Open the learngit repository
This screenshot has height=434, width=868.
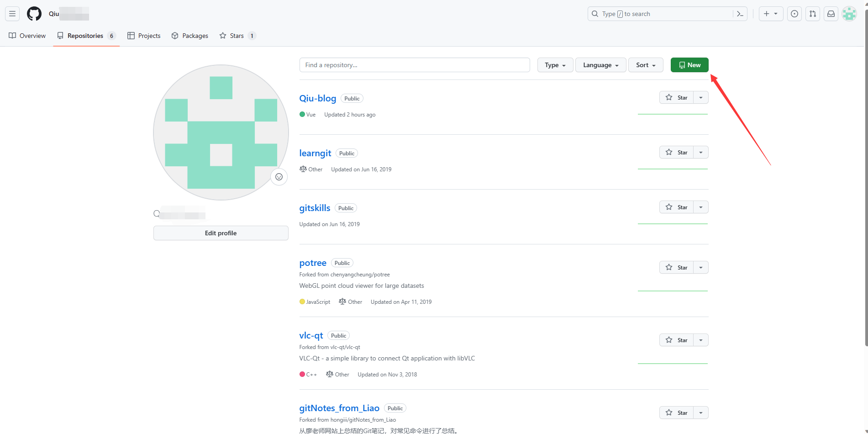(316, 153)
